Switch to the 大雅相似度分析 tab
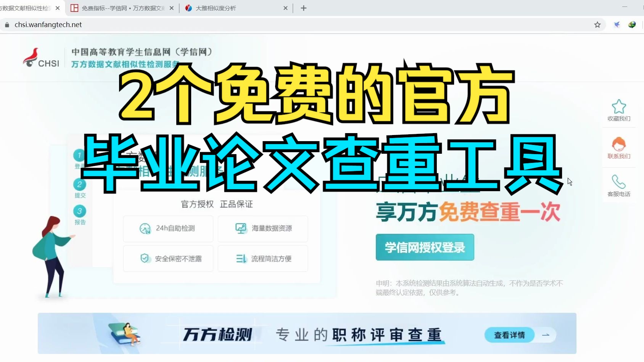The image size is (644, 362). [235, 8]
